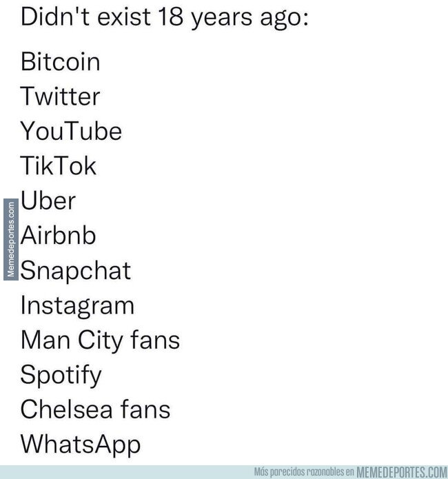
Task: Select the "Chelsea fans" line
Action: tap(95, 409)
